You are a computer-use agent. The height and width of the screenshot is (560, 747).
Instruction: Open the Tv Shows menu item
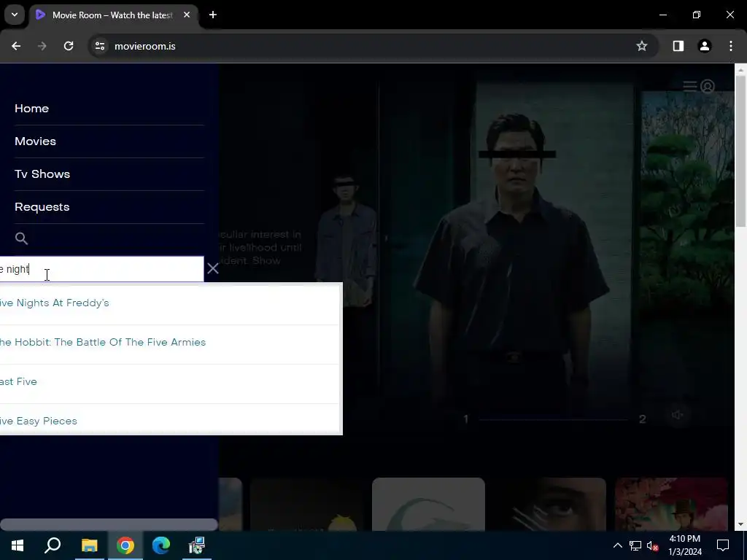point(42,174)
